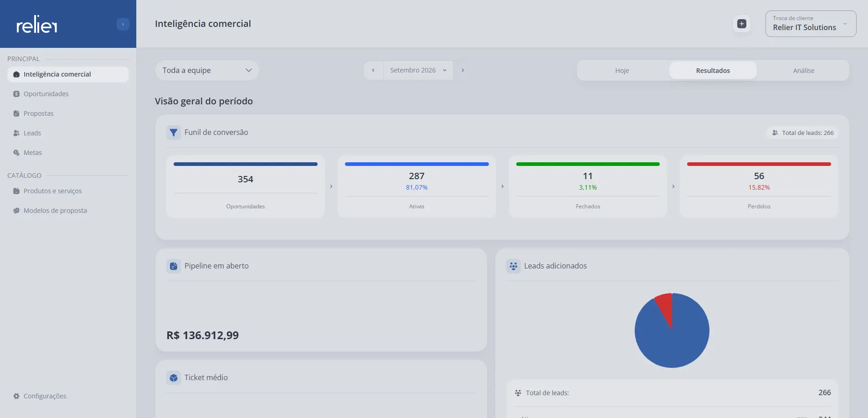The image size is (868, 418).
Task: Collapse the sidebar with the arrow button
Action: pos(123,24)
